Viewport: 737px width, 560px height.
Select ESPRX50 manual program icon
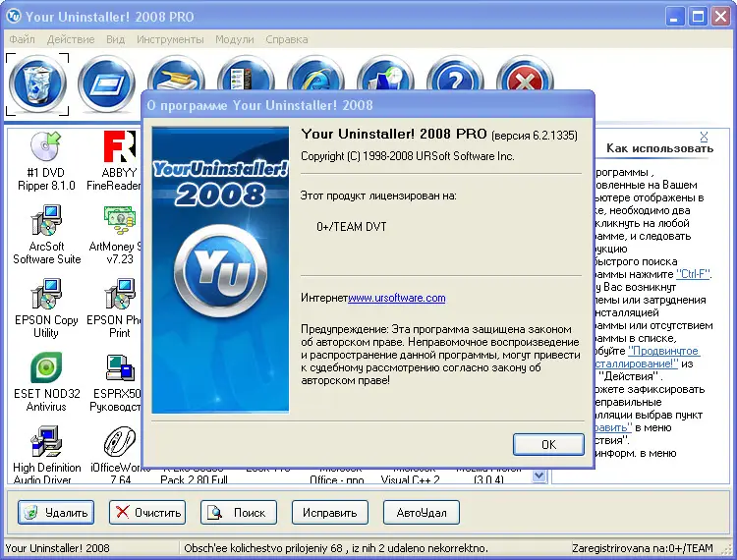coord(119,367)
